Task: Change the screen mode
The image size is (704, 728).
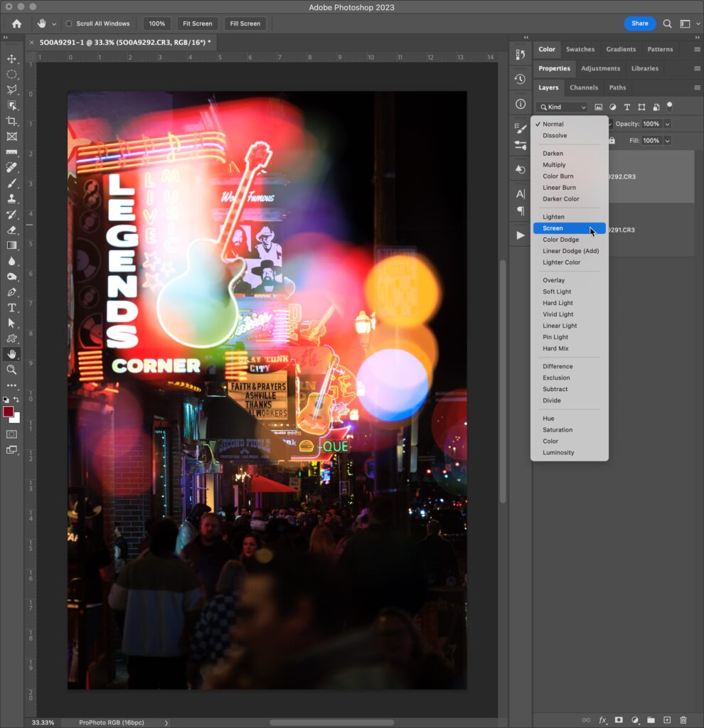Action: (x=11, y=449)
